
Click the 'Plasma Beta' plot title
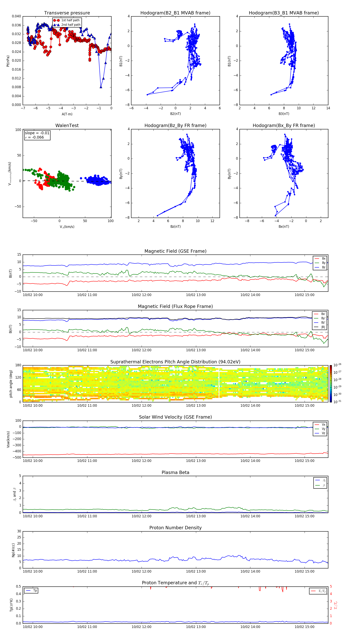pyautogui.click(x=175, y=472)
